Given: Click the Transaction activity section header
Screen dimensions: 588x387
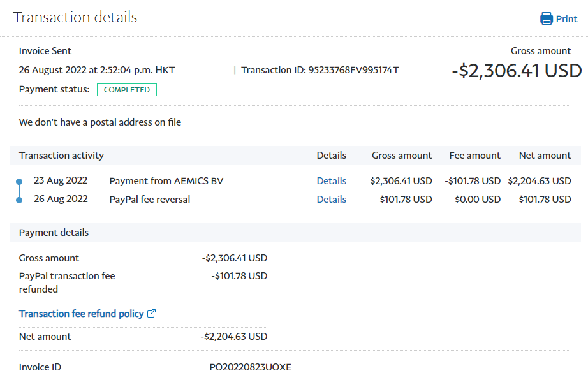Looking at the screenshot, I should [x=61, y=156].
